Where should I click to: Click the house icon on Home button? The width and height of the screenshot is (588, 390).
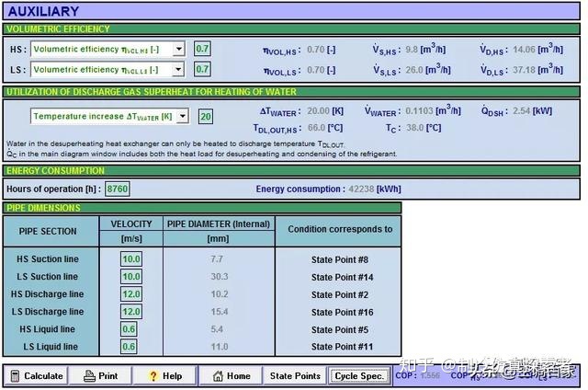tap(218, 375)
